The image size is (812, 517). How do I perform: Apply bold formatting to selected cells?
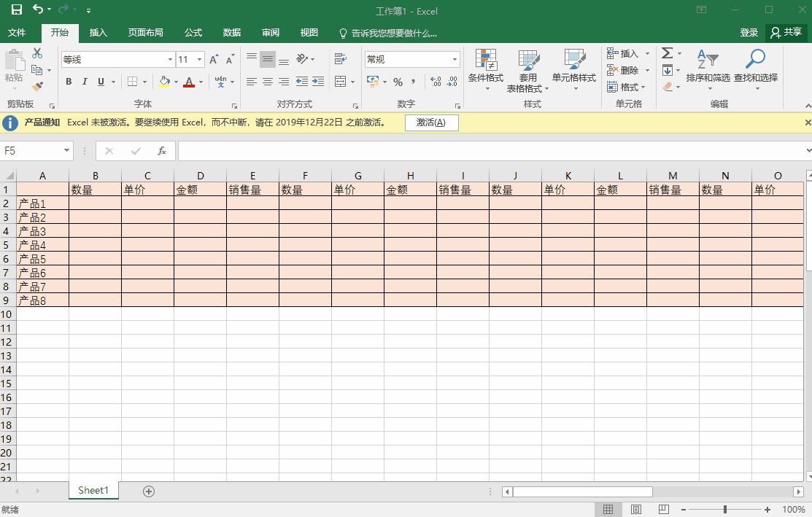click(68, 81)
